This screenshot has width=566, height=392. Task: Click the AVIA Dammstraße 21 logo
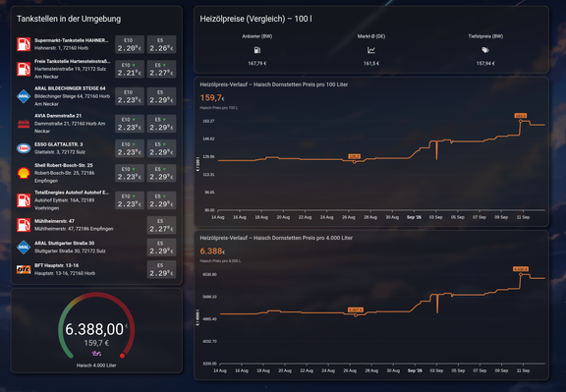point(24,124)
